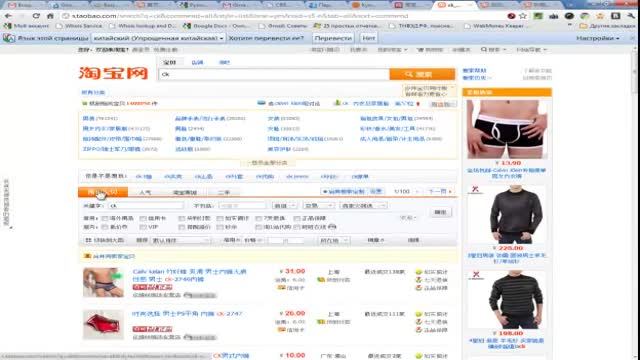
Task: Check the 7天退换 filter checkbox
Action: point(258,219)
